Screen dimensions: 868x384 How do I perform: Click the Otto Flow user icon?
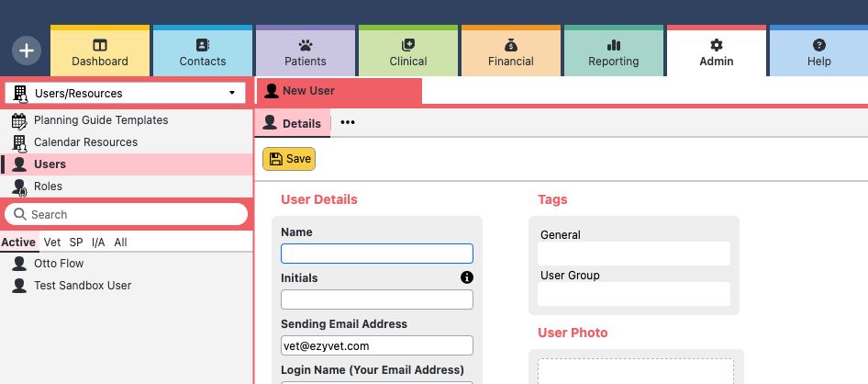click(18, 264)
